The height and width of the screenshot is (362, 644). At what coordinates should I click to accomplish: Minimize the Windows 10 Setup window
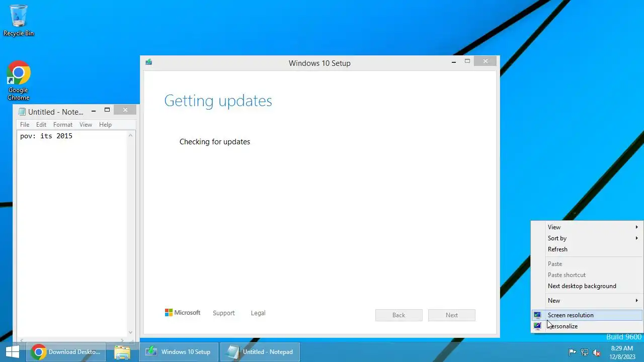click(454, 61)
